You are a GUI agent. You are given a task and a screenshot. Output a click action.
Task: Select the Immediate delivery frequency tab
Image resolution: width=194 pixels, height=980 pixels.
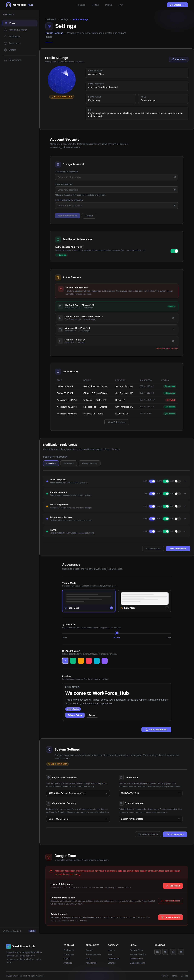tap(51, 463)
